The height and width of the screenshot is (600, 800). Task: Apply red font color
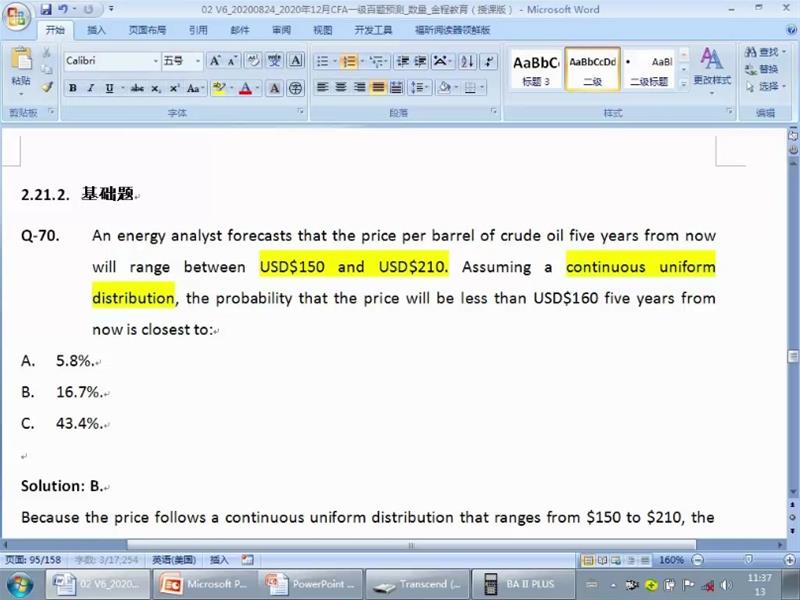point(245,88)
